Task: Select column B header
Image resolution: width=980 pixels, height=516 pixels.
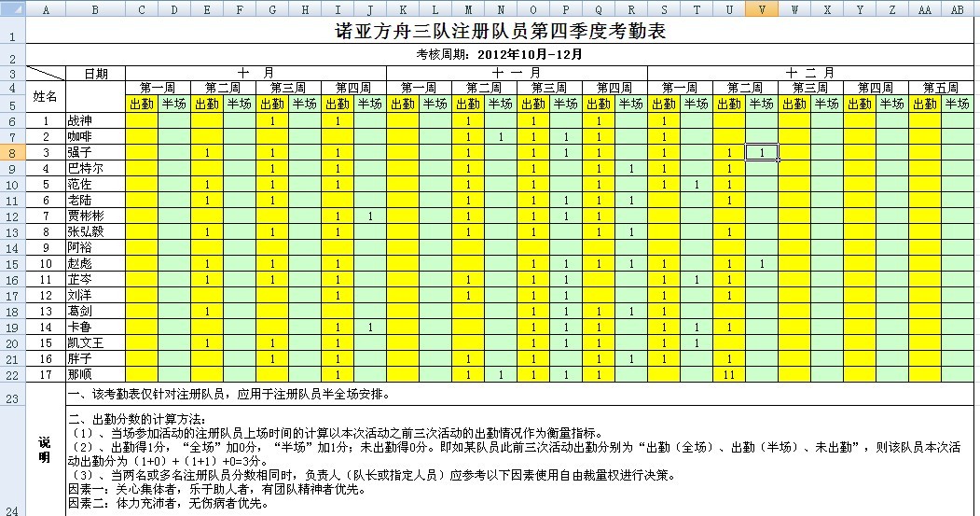Action: (x=95, y=9)
